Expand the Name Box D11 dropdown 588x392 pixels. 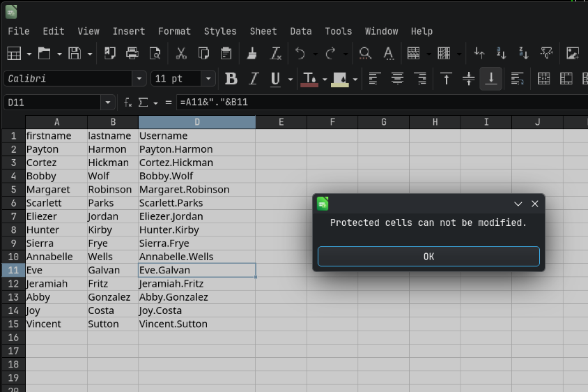108,103
